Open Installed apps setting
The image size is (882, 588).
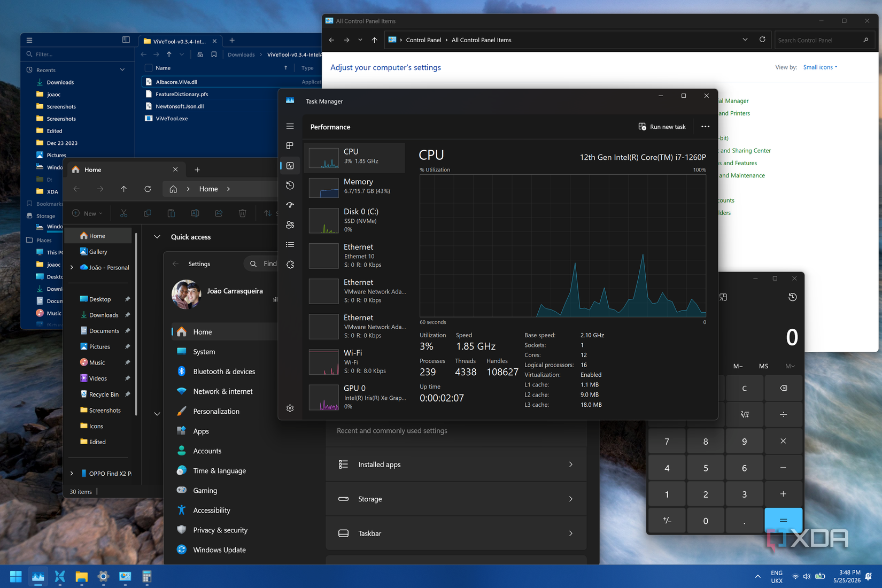(x=456, y=465)
